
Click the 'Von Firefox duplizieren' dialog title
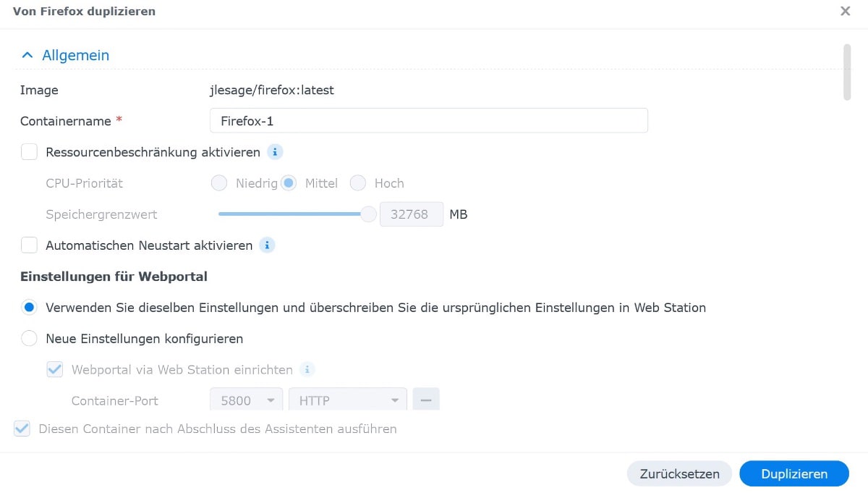point(84,12)
